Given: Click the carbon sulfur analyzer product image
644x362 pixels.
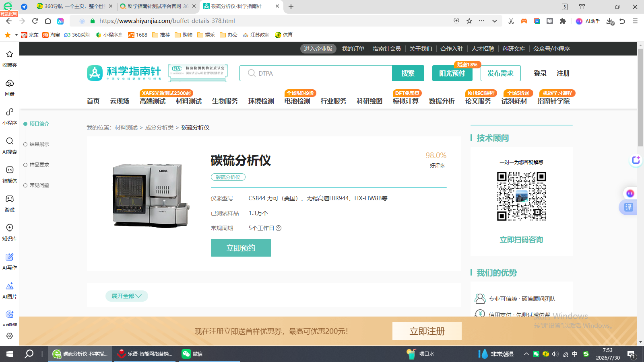Looking at the screenshot, I should point(151,195).
